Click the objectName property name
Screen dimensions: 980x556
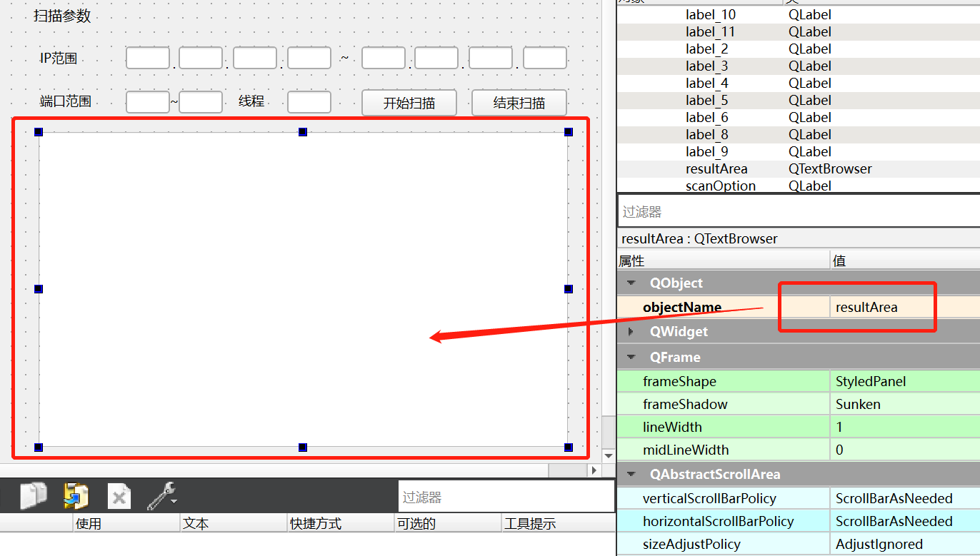pyautogui.click(x=682, y=307)
